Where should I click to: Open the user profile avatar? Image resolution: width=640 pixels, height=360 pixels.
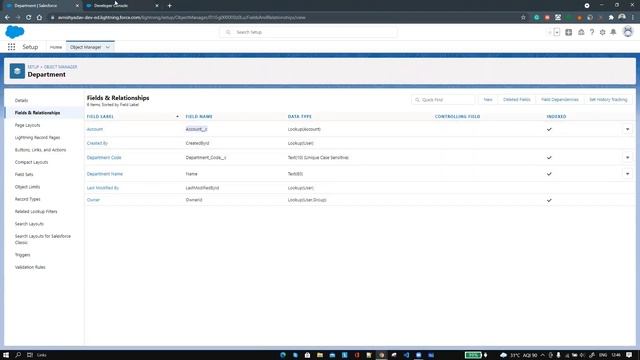tap(628, 32)
